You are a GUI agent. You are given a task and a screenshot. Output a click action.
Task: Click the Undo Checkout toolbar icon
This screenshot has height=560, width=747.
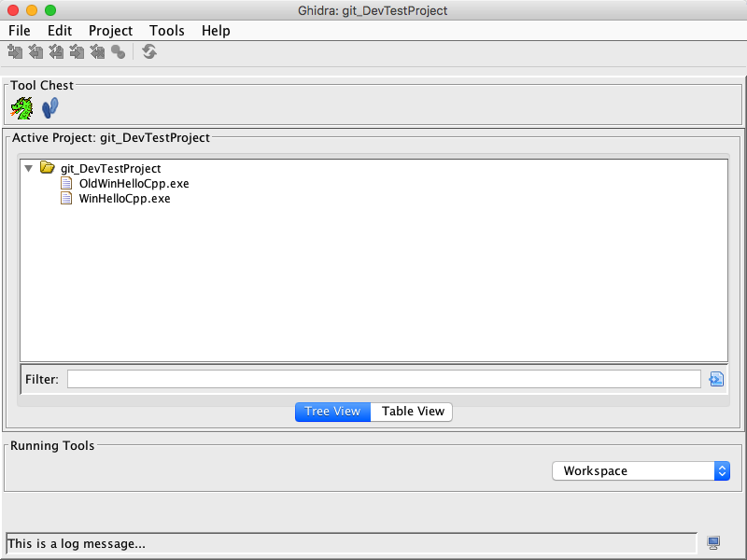pos(97,52)
